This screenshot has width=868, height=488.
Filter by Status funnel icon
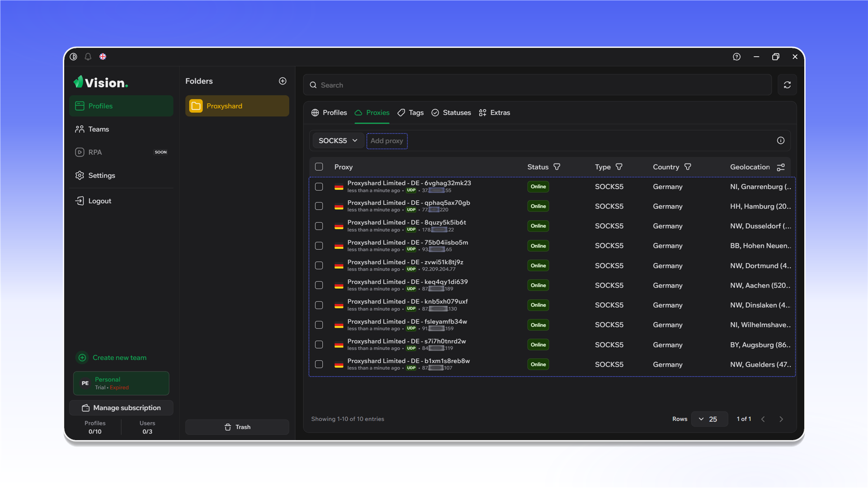(x=557, y=167)
